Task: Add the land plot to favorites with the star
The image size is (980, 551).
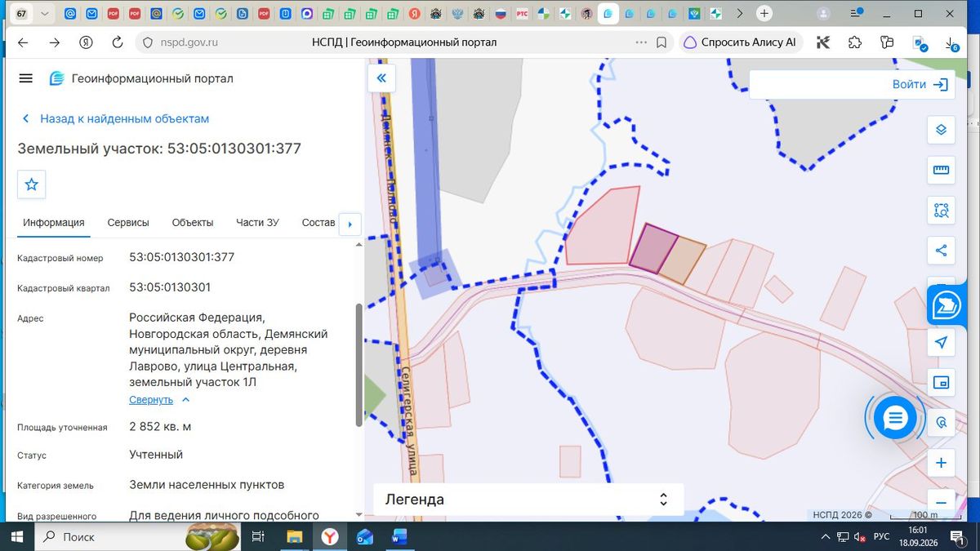Action: point(32,184)
